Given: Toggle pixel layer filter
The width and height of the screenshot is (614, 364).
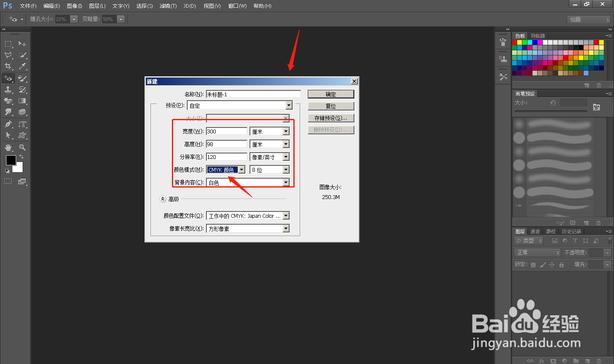Looking at the screenshot, I should click(555, 241).
